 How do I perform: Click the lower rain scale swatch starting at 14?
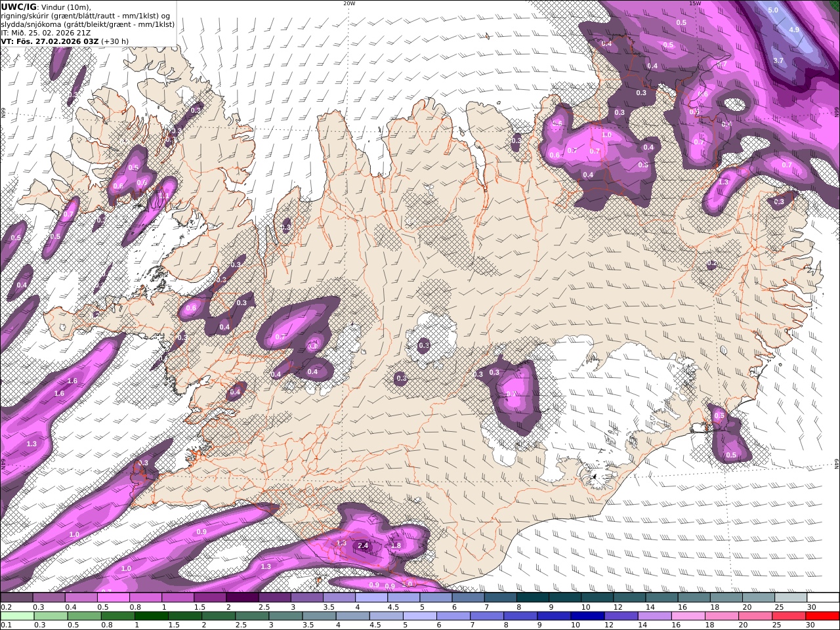click(x=654, y=616)
